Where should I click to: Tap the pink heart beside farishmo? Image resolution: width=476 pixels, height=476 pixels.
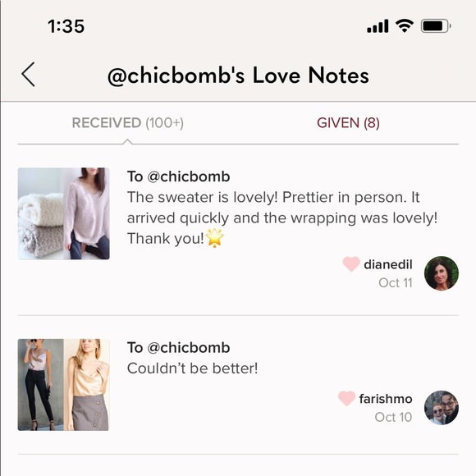point(346,398)
